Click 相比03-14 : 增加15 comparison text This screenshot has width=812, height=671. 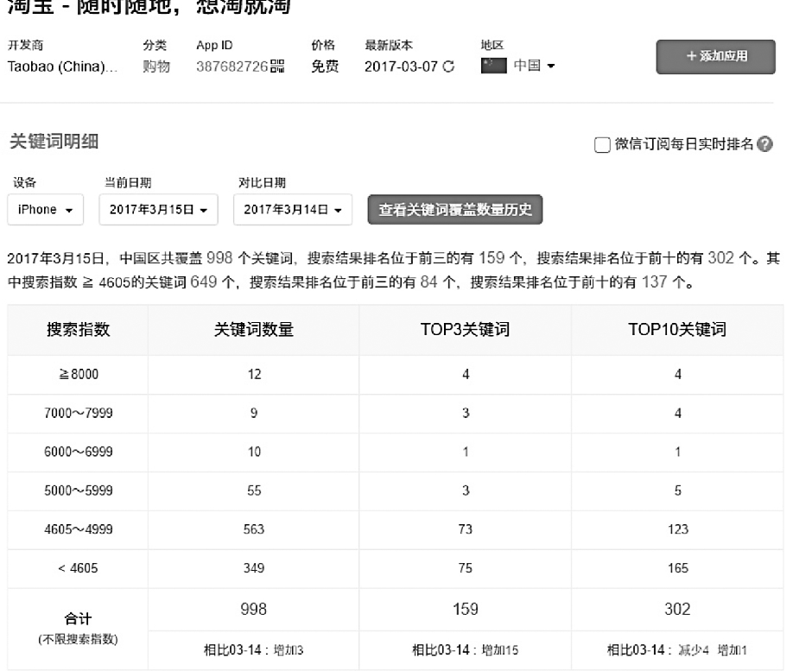pyautogui.click(x=465, y=650)
